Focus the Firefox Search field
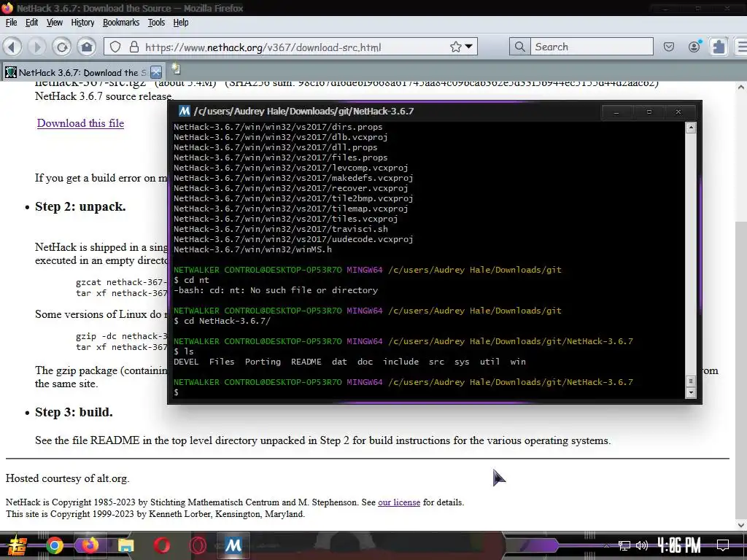The image size is (747, 560). 592,47
